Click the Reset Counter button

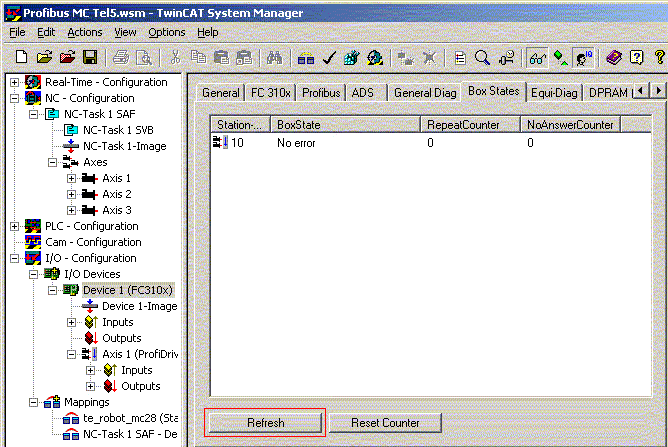[x=385, y=423]
